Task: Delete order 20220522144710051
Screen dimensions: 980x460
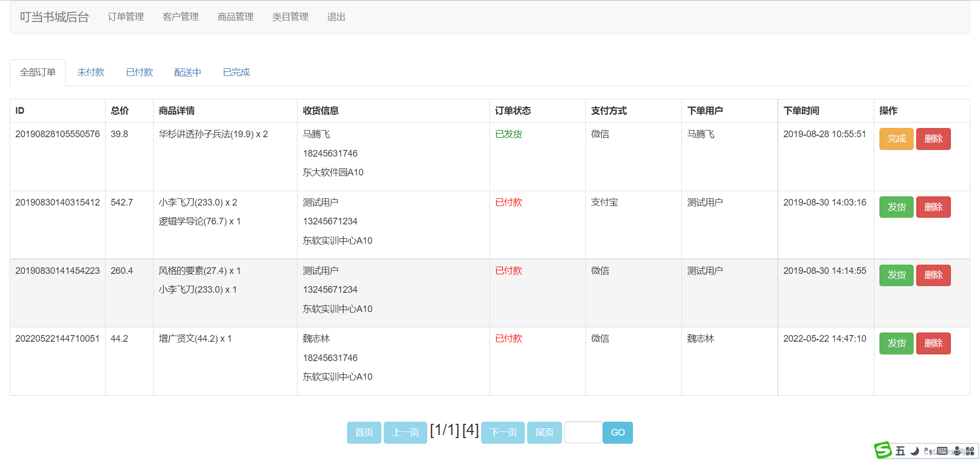Action: tap(933, 343)
